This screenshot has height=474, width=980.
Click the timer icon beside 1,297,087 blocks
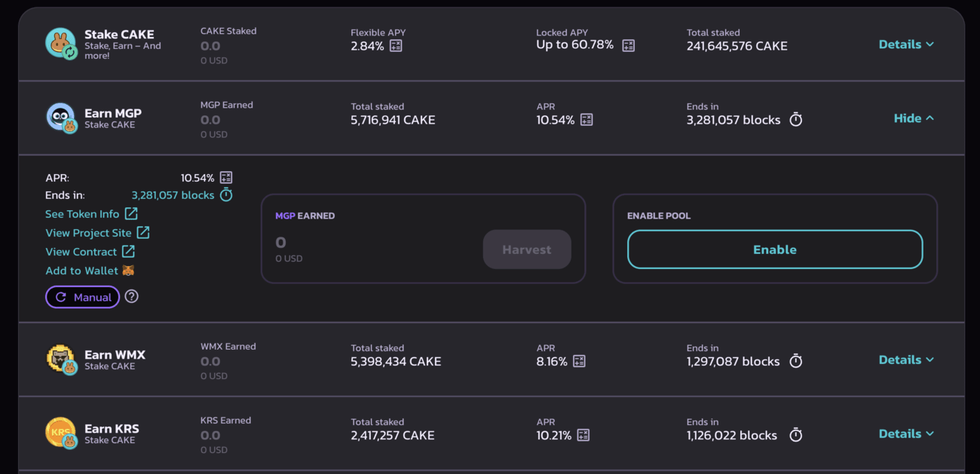pos(795,361)
